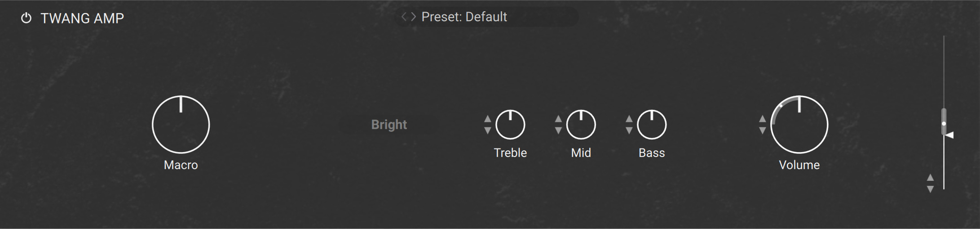Click the Macro knob
The height and width of the screenshot is (229, 980).
click(181, 125)
